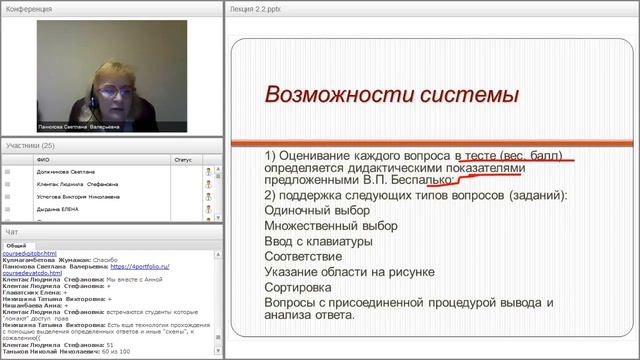Click the Лекция 2.2.pptx presentation title

click(255, 9)
